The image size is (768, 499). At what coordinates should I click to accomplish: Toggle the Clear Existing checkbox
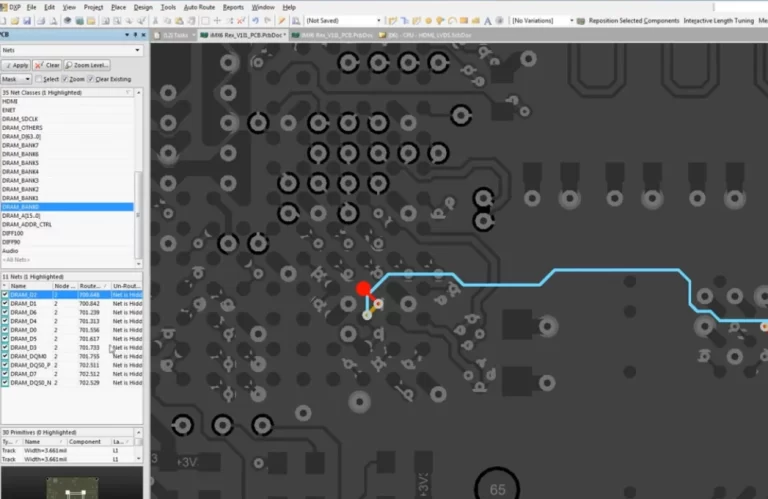[x=91, y=79]
